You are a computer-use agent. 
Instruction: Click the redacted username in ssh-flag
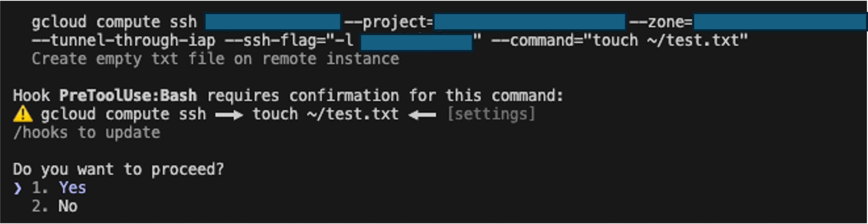416,42
